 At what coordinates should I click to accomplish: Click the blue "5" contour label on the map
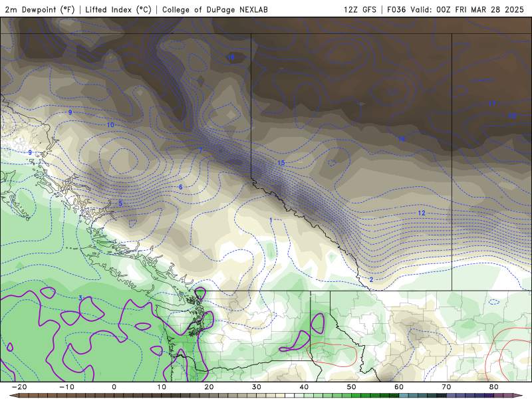[x=120, y=203]
